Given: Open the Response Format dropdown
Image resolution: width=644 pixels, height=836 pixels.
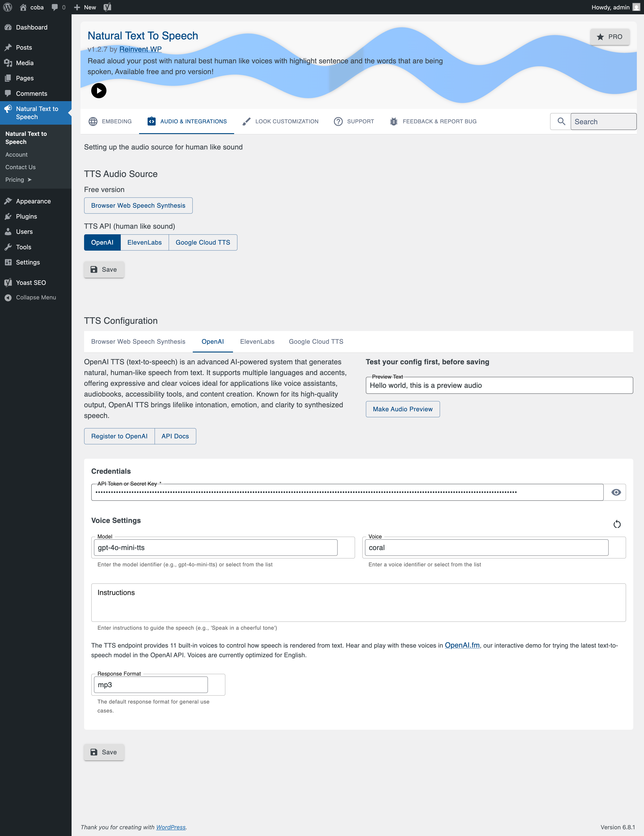Looking at the screenshot, I should (151, 685).
